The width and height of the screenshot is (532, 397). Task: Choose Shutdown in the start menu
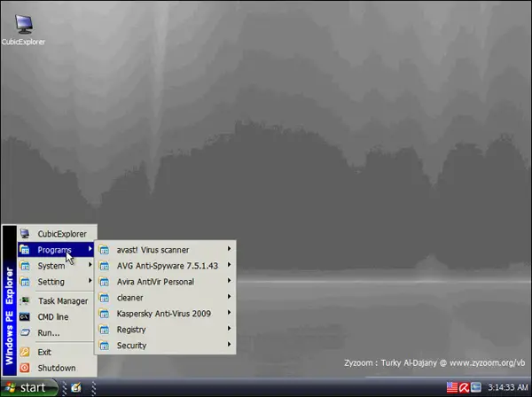pos(56,368)
